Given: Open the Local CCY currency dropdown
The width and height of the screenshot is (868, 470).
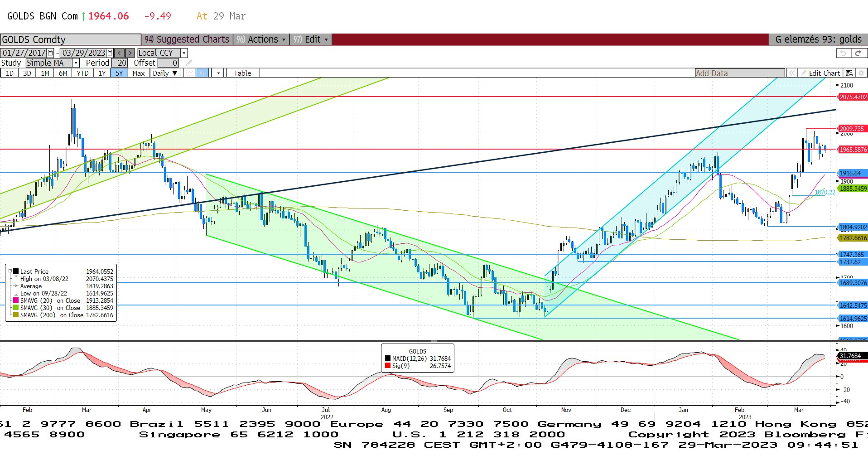Looking at the screenshot, I should pos(184,53).
